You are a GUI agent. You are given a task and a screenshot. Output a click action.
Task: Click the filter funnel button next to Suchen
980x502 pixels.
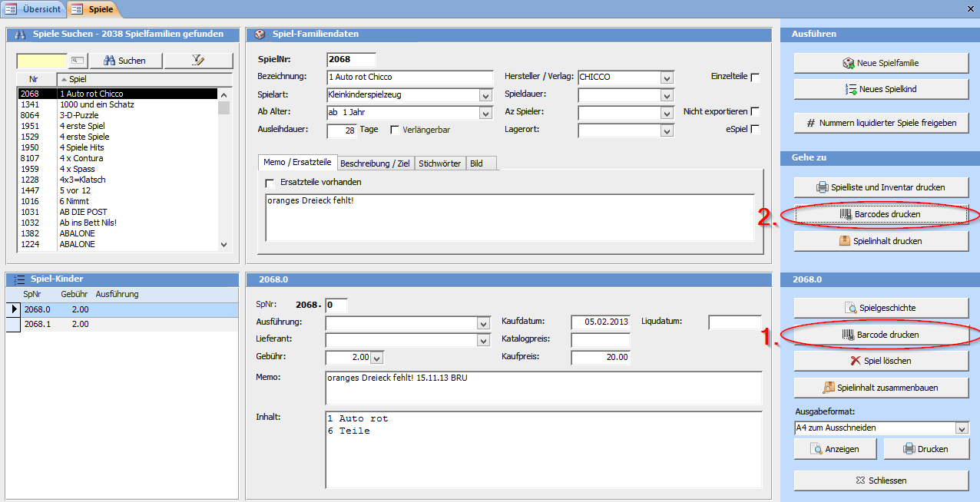pyautogui.click(x=198, y=61)
